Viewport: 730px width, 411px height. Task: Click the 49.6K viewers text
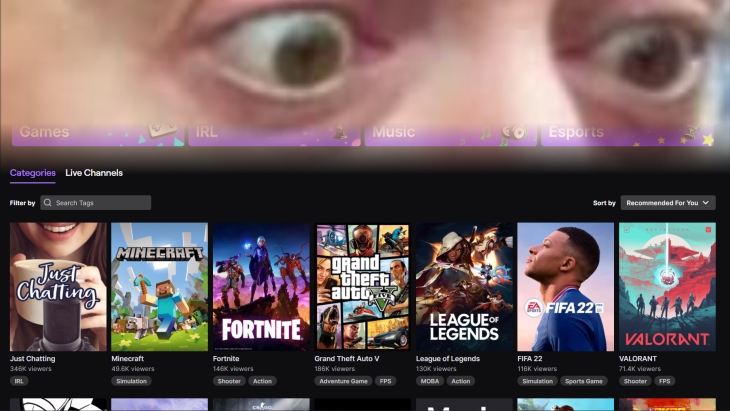(133, 369)
